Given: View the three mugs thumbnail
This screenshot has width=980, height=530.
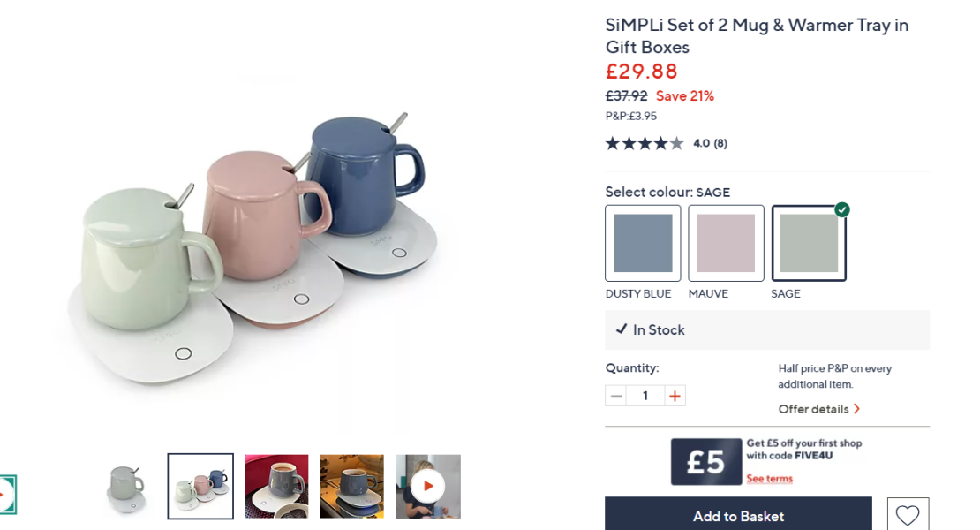Looking at the screenshot, I should 200,486.
